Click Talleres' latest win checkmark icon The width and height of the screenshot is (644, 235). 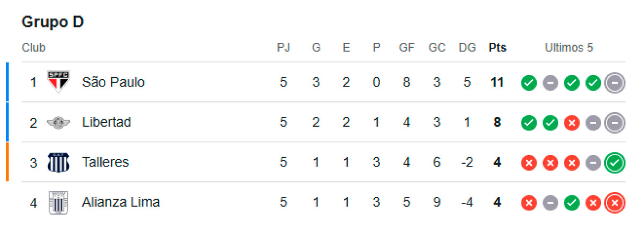[614, 163]
